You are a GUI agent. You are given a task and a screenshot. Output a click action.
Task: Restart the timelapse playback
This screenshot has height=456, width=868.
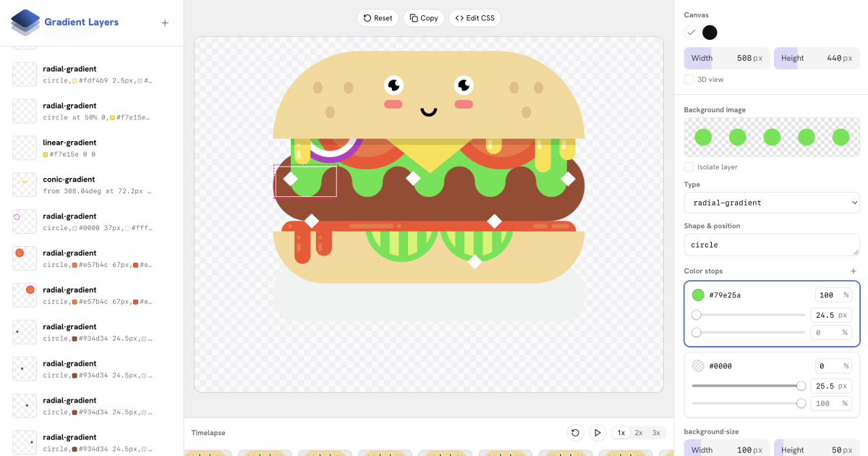(575, 433)
